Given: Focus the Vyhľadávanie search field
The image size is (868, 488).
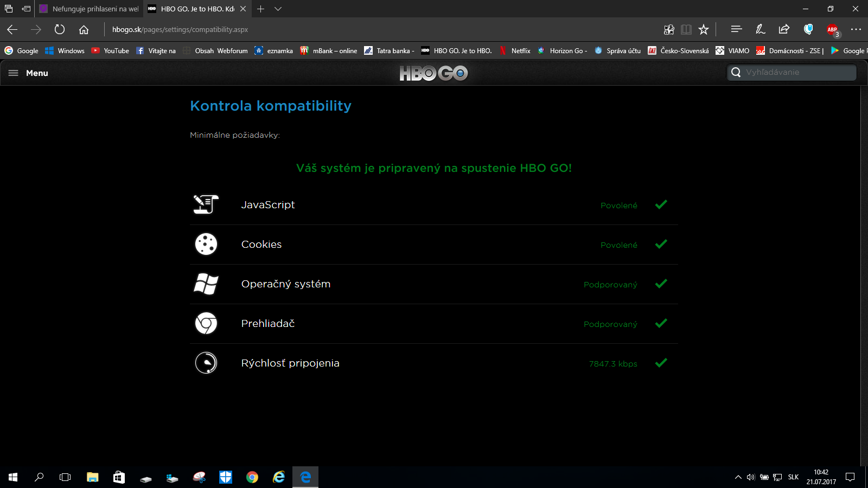Looking at the screenshot, I should coord(792,72).
